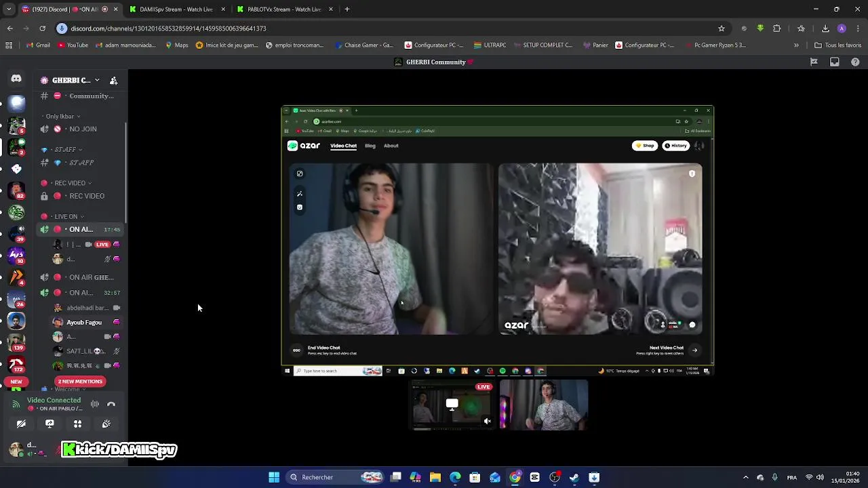Viewport: 868px width, 488px height.
Task: Click the red NEW indicator in server list
Action: 16,382
